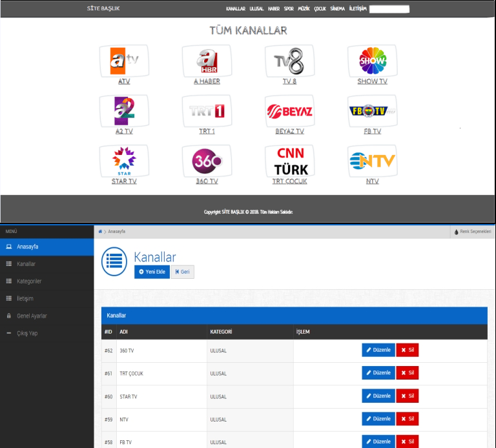
Task: Follow the TV 8 text link
Action: point(289,81)
